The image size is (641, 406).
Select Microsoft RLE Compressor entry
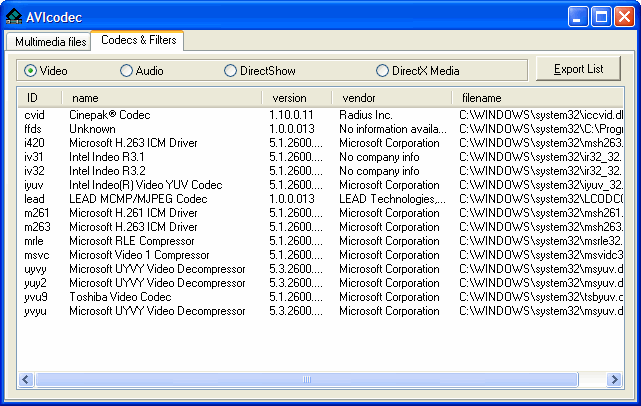click(132, 241)
